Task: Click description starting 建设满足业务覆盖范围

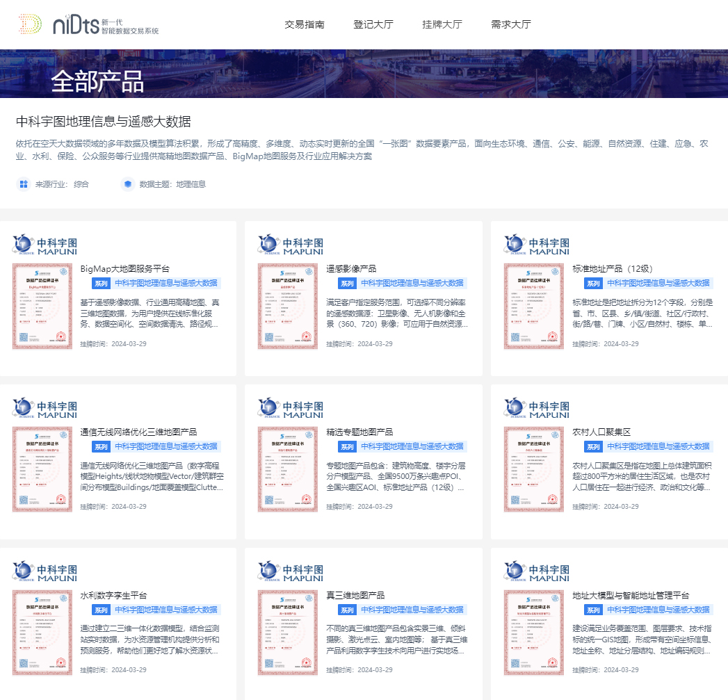Action: [x=642, y=640]
